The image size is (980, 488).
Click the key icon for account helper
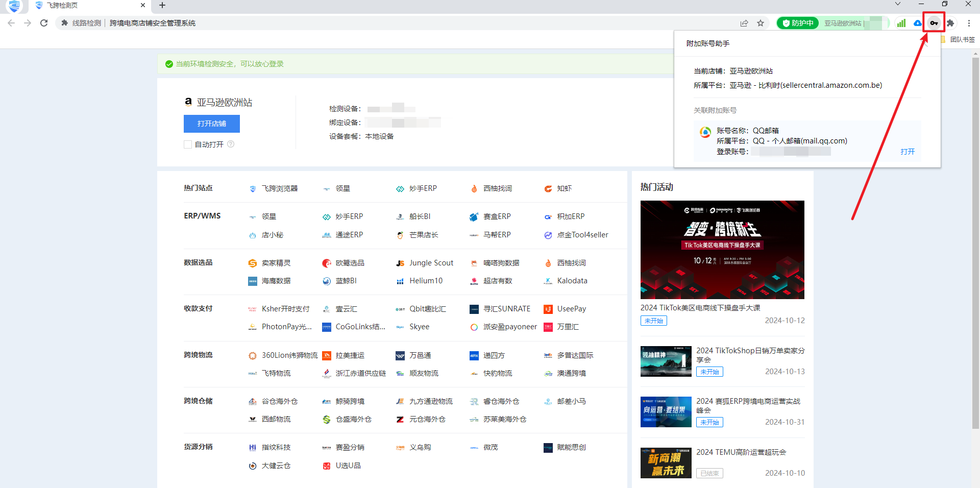[x=934, y=23]
